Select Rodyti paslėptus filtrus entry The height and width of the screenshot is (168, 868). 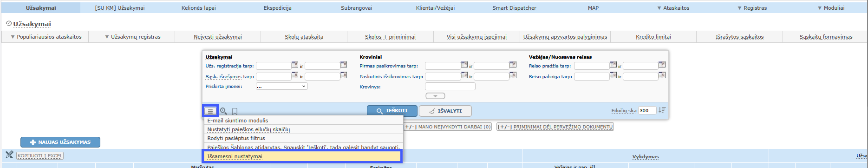[x=304, y=138]
